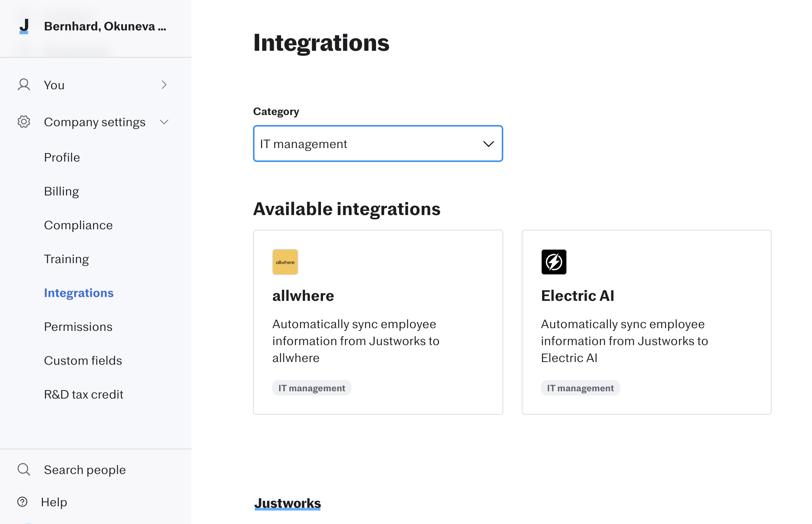
Task: Click the Justworks footer logo
Action: (x=288, y=503)
